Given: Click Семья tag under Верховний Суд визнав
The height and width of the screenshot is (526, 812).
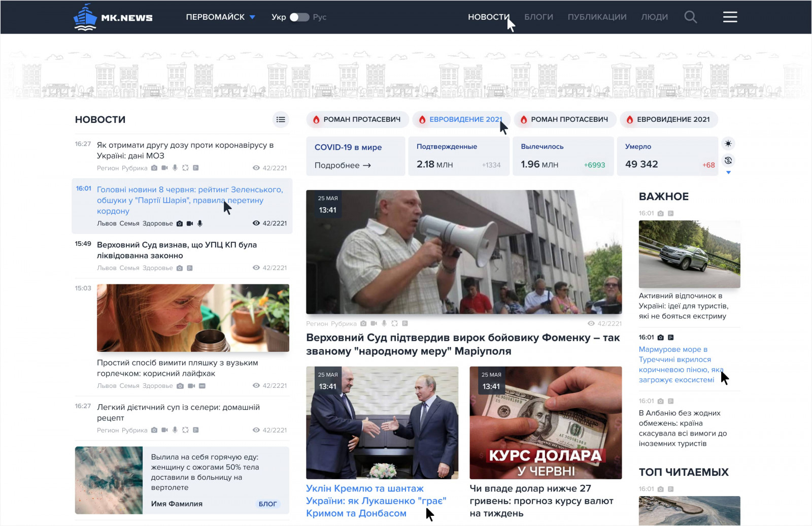Looking at the screenshot, I should (x=129, y=268).
